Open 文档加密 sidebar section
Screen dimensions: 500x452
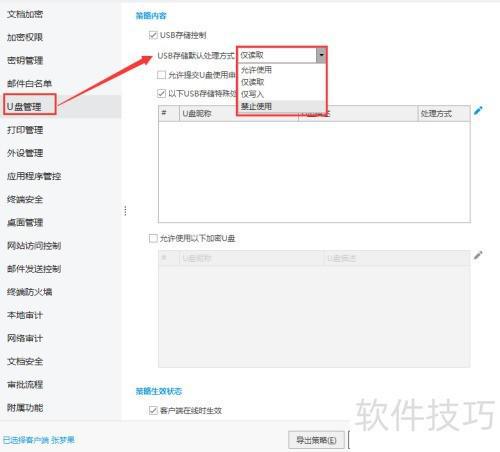(x=25, y=14)
